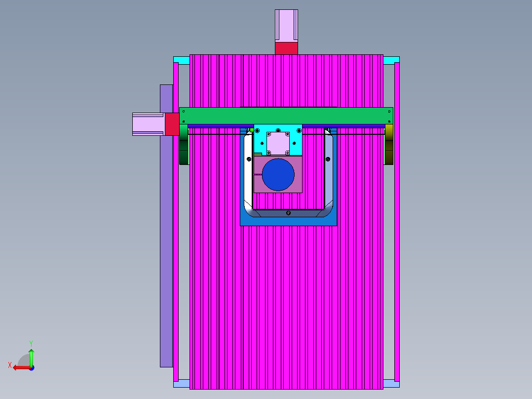532x399 pixels.
Task: Select the cyan bracket at top-right corner
Action: pyautogui.click(x=391, y=60)
